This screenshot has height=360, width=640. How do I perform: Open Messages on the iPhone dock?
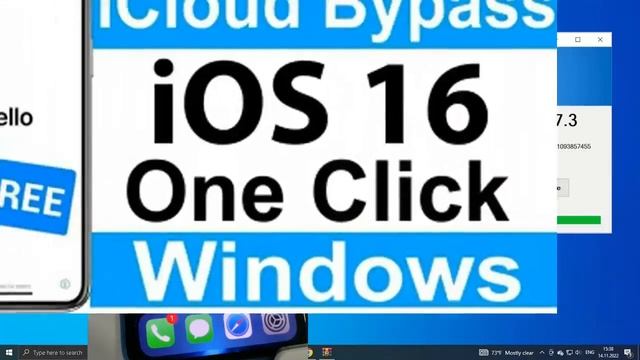click(x=199, y=329)
